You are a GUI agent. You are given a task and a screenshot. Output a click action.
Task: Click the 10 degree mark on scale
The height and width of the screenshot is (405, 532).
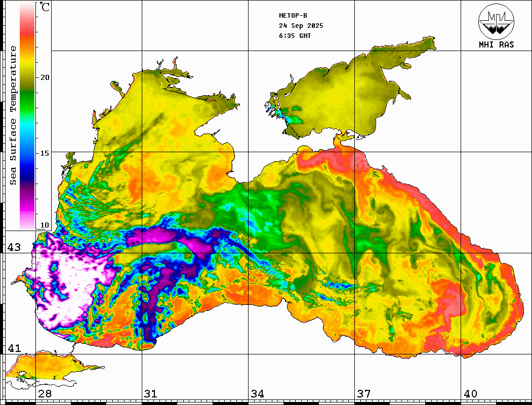(x=45, y=225)
